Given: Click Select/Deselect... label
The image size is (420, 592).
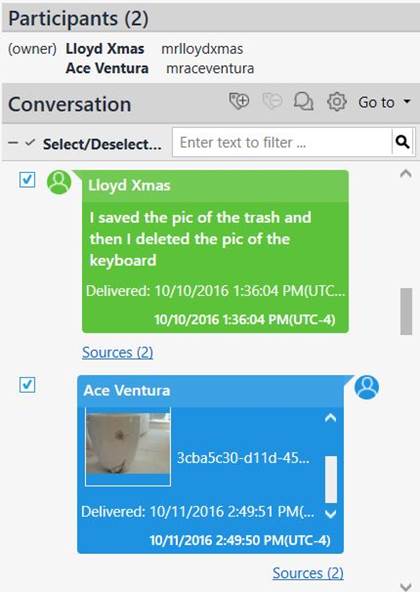Looking at the screenshot, I should [x=102, y=144].
